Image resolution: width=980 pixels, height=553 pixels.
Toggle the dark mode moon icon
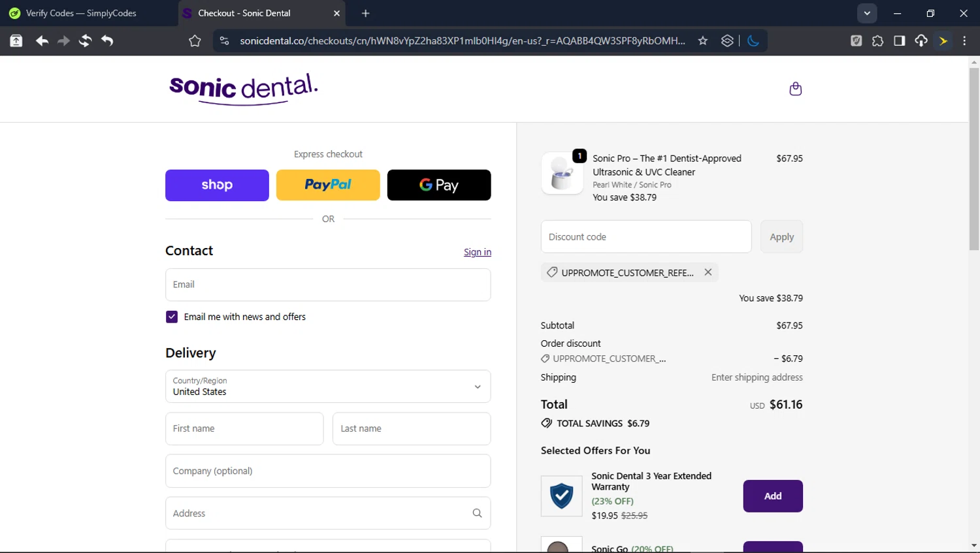(x=753, y=40)
